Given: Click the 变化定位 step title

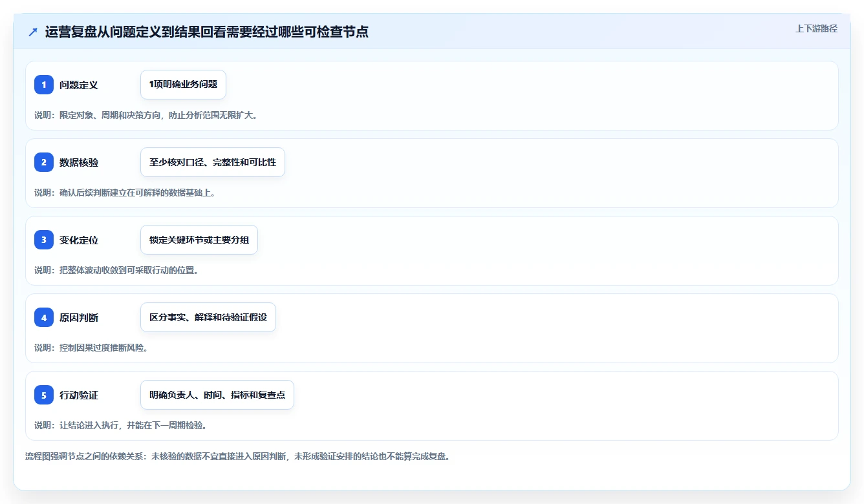Looking at the screenshot, I should [x=79, y=240].
